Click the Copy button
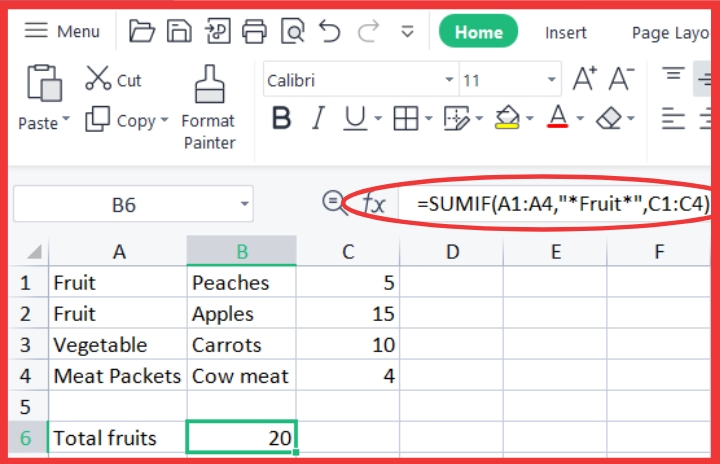The width and height of the screenshot is (720, 464). [x=122, y=120]
